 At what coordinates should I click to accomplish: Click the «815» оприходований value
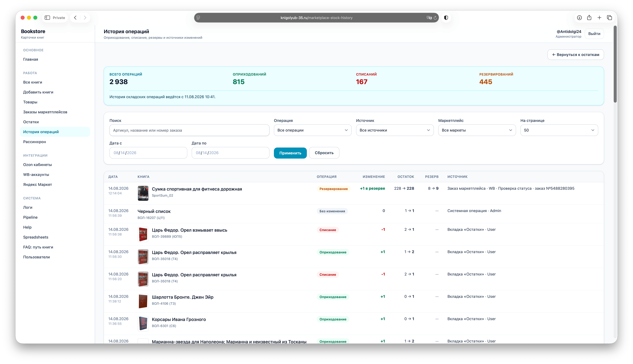pyautogui.click(x=238, y=82)
